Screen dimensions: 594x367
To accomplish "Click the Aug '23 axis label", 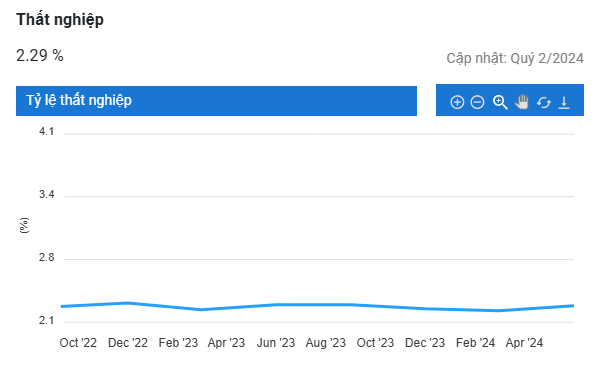I will point(326,343).
